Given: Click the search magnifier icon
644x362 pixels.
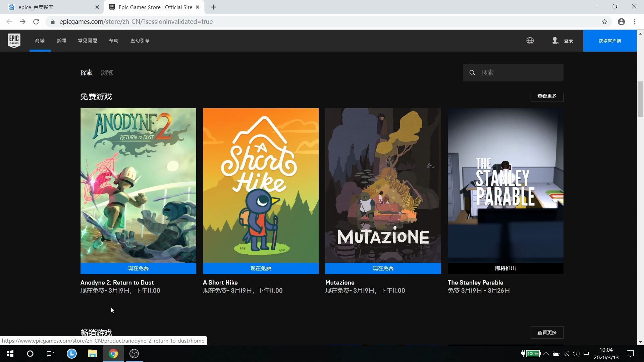Looking at the screenshot, I should 472,73.
